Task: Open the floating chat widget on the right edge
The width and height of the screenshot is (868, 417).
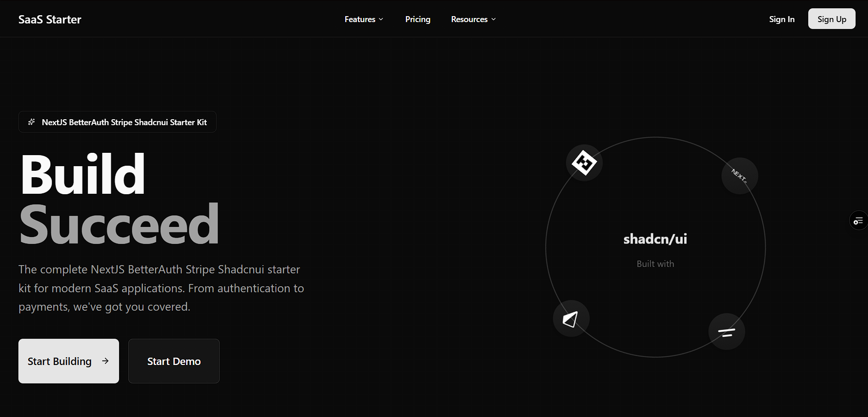Action: (x=858, y=220)
